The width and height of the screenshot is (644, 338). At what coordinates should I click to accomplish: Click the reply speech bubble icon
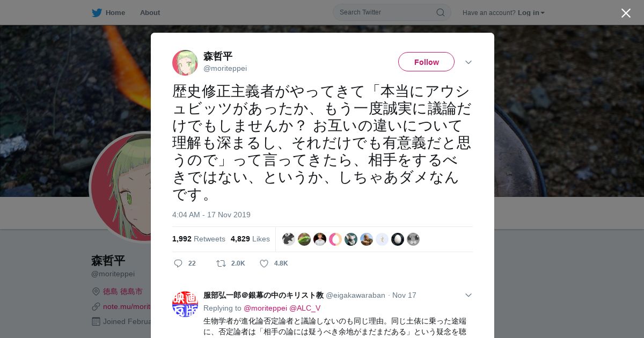click(178, 263)
